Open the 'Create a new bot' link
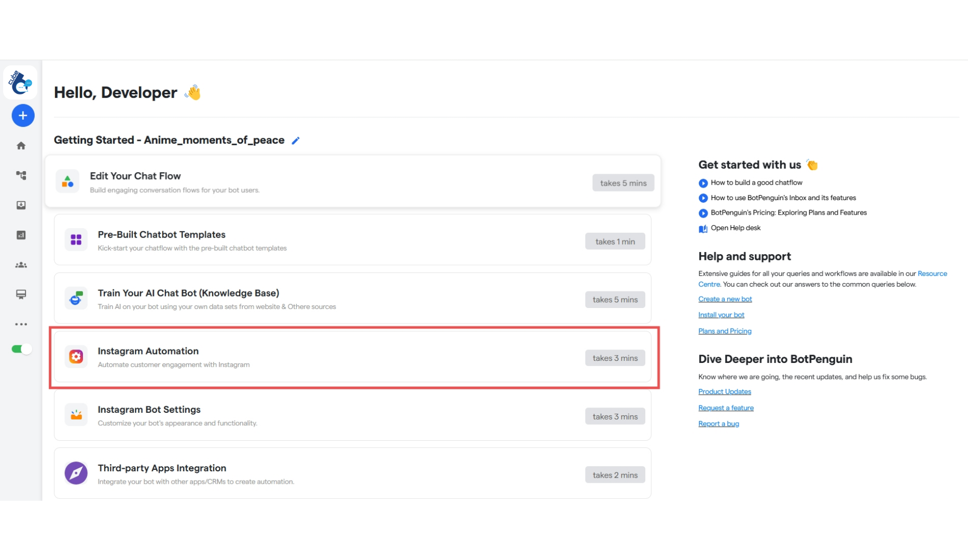This screenshot has width=968, height=560. (x=725, y=299)
